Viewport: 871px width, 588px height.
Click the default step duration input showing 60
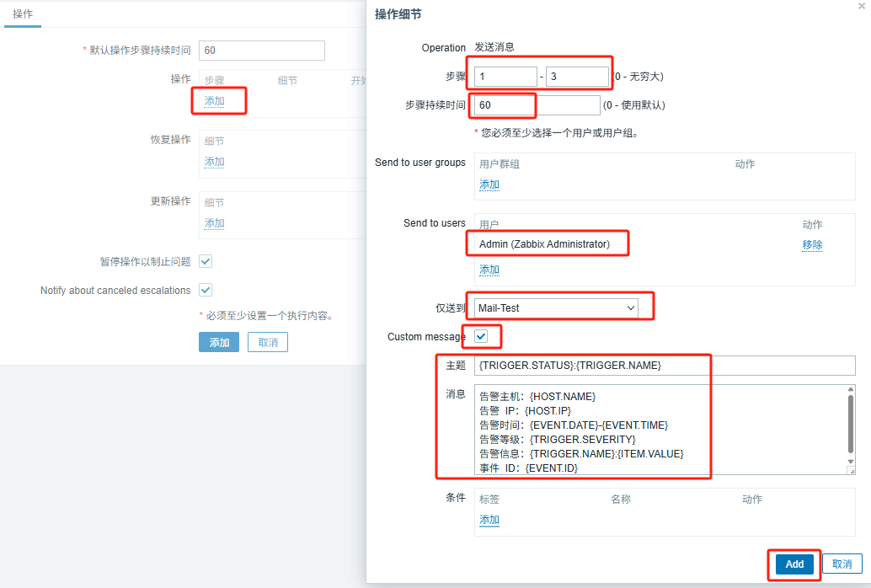click(x=261, y=51)
